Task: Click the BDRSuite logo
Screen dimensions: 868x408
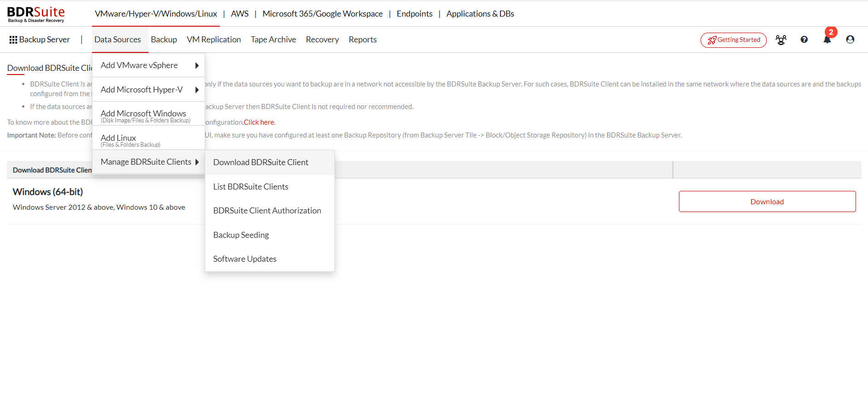Action: coord(36,14)
